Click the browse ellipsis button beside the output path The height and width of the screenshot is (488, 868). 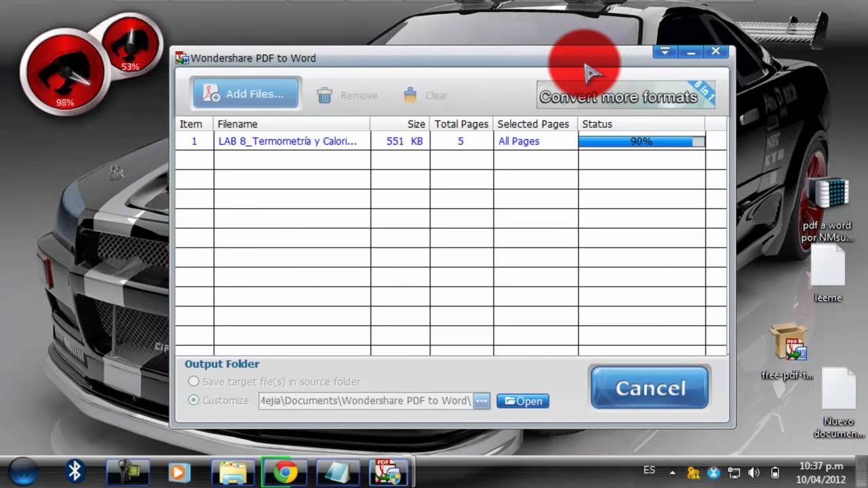pos(481,401)
